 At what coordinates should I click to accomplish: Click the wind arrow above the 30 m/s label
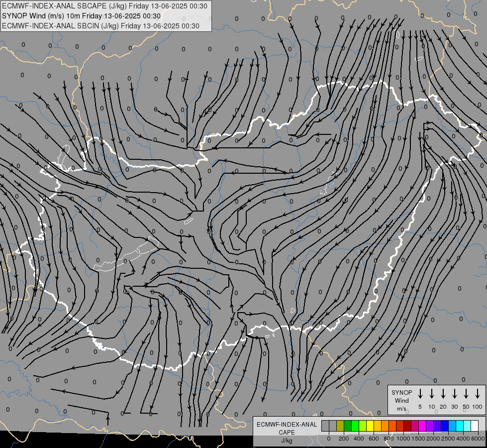(454, 394)
